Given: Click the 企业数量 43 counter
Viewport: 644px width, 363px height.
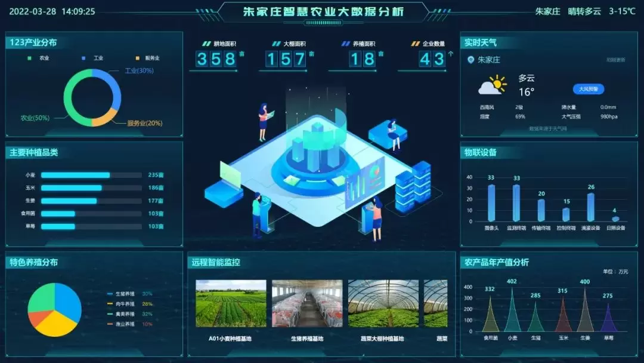Looking at the screenshot, I should tap(432, 59).
